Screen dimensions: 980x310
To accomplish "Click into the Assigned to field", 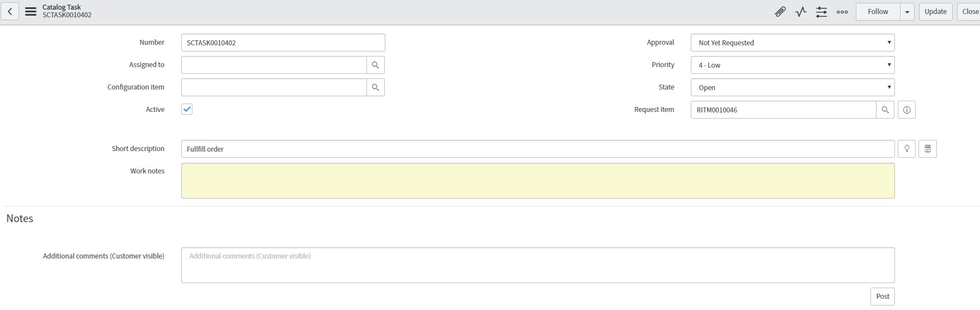I will click(x=274, y=65).
